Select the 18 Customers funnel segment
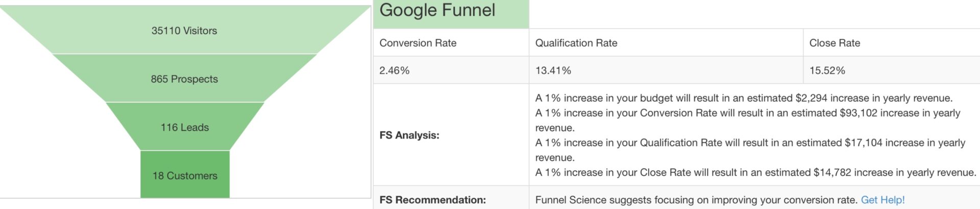Image resolution: width=980 pixels, height=209 pixels. [x=185, y=175]
